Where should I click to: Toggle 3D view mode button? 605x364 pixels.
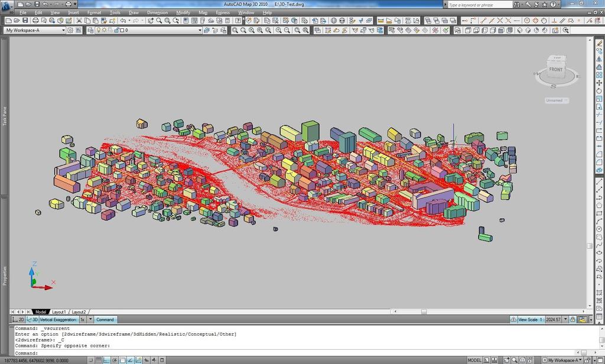click(32, 320)
